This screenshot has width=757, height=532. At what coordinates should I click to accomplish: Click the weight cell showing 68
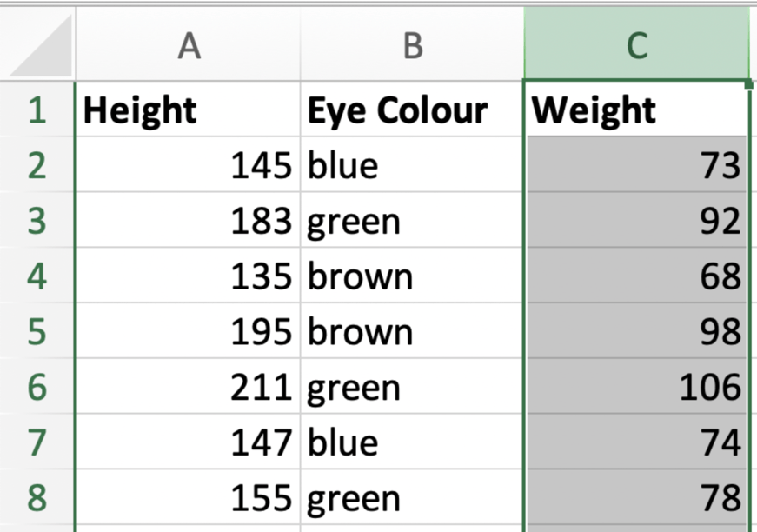point(637,276)
